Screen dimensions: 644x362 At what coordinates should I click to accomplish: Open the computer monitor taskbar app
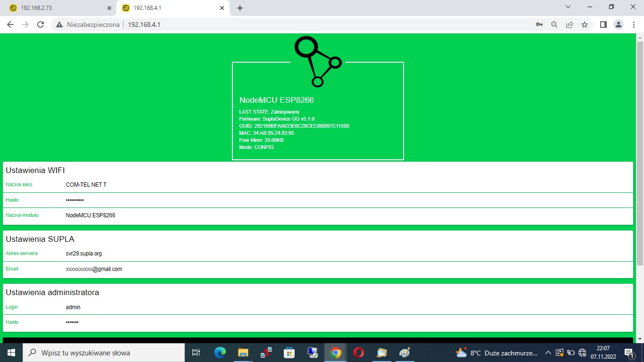point(312,353)
